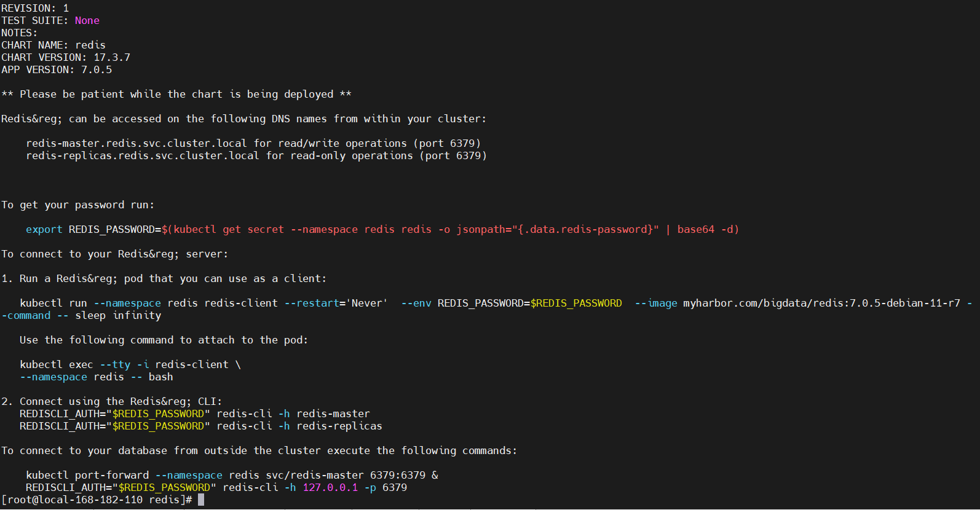Click 'redis-cli -h redis-replicas' command
Viewport: 980px width, 510px height.
click(299, 426)
